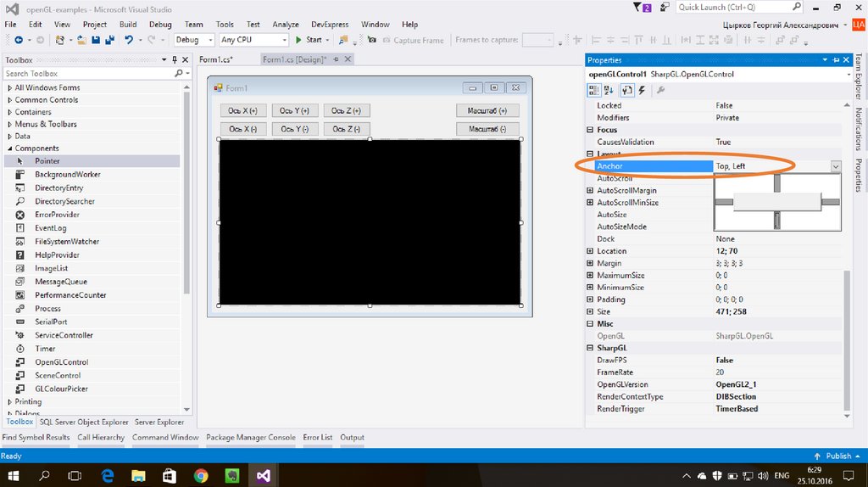868x487 pixels.
Task: Switch to the Form1.cs code tab
Action: pos(215,59)
